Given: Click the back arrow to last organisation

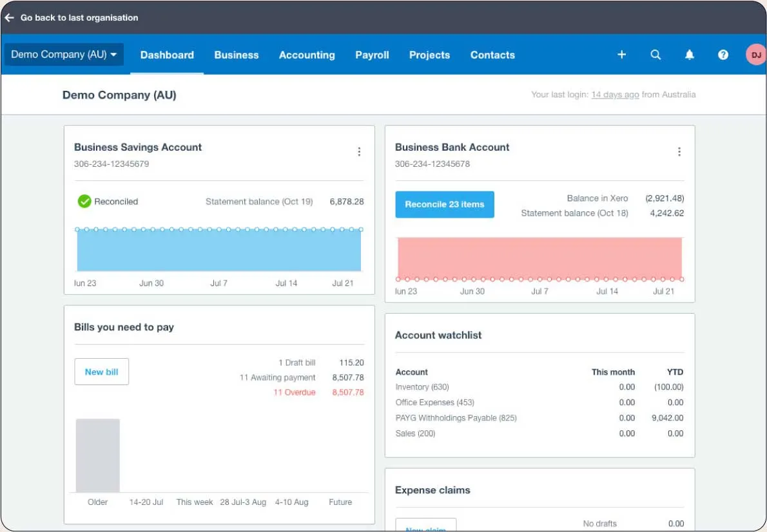Looking at the screenshot, I should coord(9,17).
